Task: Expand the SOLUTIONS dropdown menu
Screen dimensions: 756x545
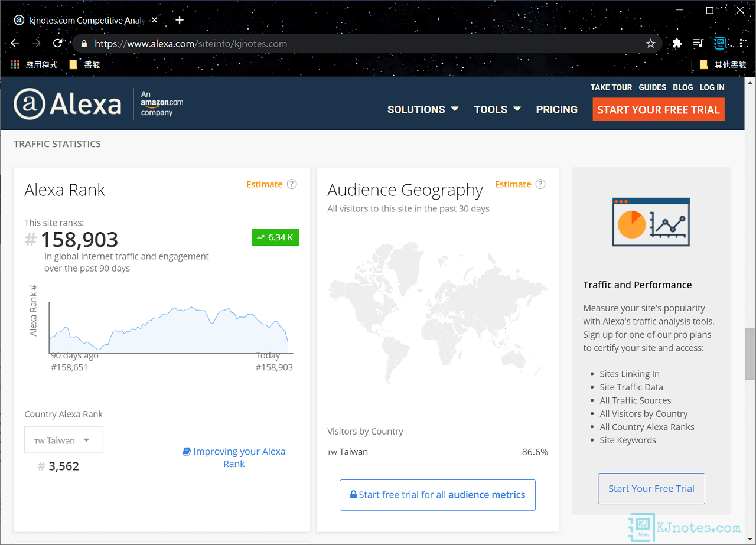Action: pyautogui.click(x=423, y=109)
